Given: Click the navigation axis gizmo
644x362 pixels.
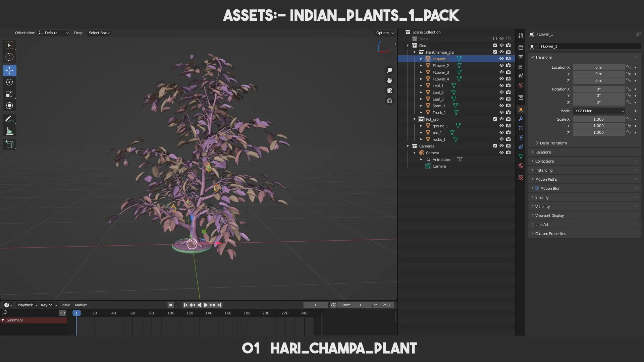Looking at the screenshot, I should click(x=383, y=47).
